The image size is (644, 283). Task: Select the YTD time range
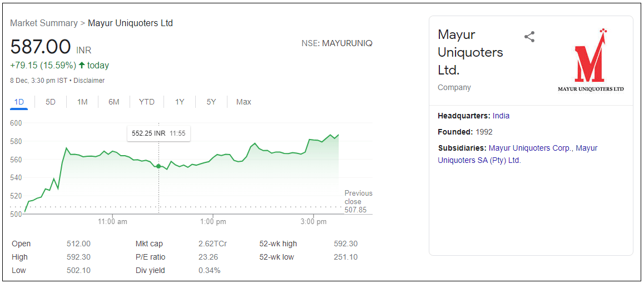coord(147,102)
